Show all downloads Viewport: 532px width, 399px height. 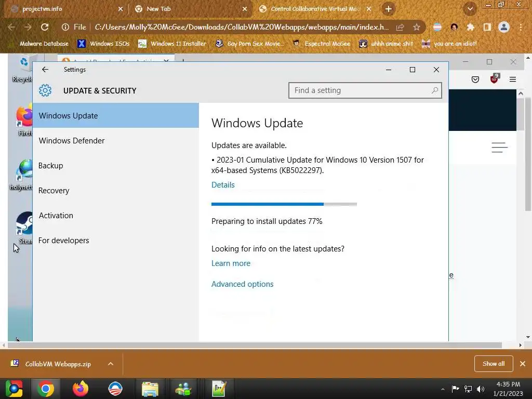(x=494, y=364)
